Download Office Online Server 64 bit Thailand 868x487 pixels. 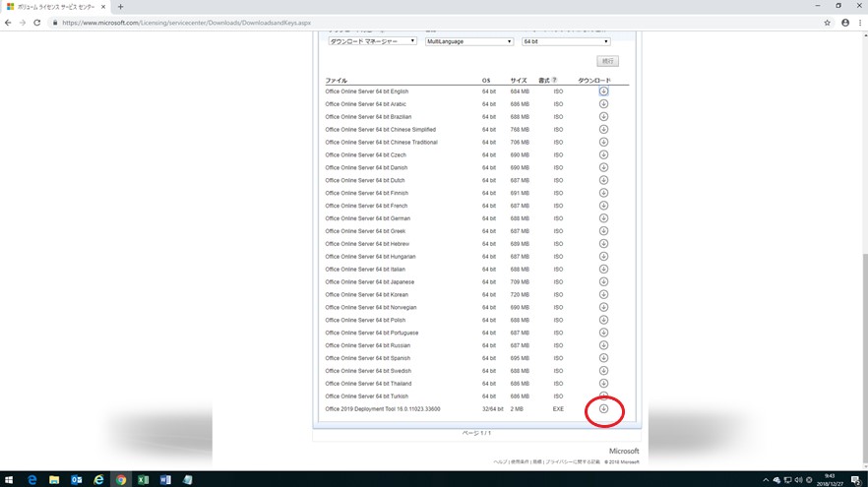pyautogui.click(x=603, y=384)
